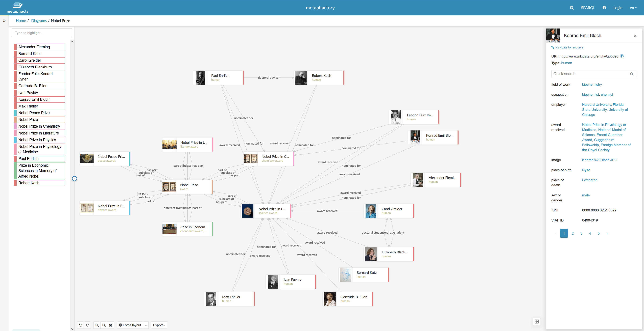The height and width of the screenshot is (331, 644).
Task: Type in the Quick search input field
Action: click(x=590, y=73)
